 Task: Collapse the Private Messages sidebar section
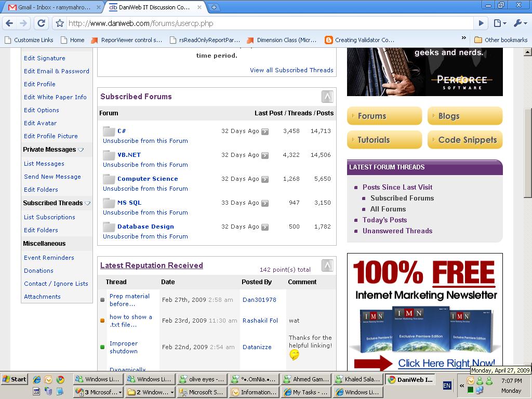click(x=81, y=150)
